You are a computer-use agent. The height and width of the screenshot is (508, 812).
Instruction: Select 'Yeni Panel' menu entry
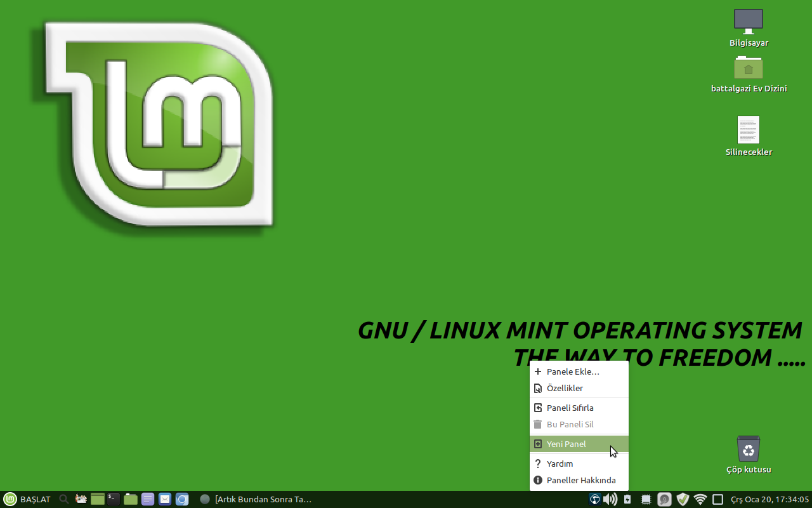pyautogui.click(x=579, y=444)
